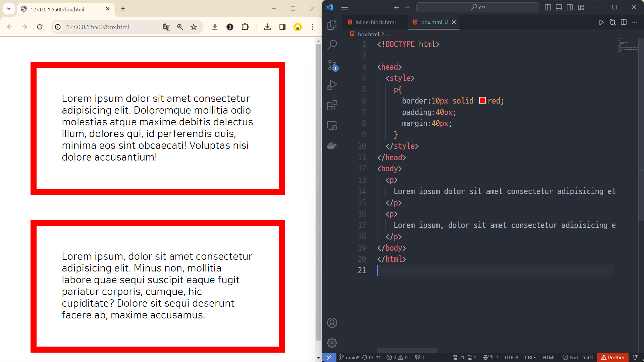This screenshot has width=644, height=362.
Task: Open the Extensions view
Action: coord(332,106)
